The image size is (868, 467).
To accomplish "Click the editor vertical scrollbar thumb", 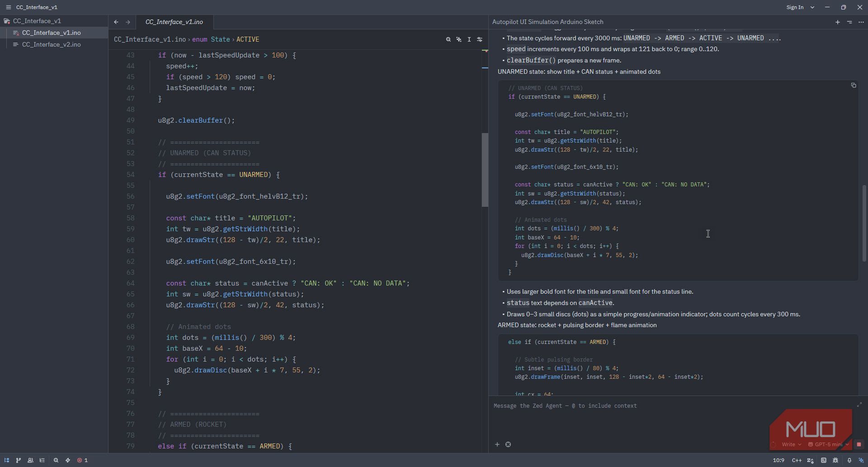I will (485, 170).
